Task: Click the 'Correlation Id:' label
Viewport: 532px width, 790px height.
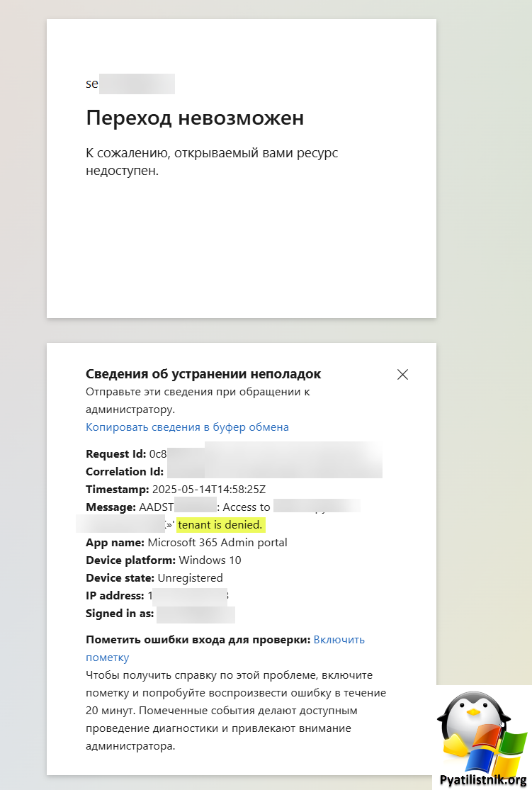Action: (x=125, y=472)
